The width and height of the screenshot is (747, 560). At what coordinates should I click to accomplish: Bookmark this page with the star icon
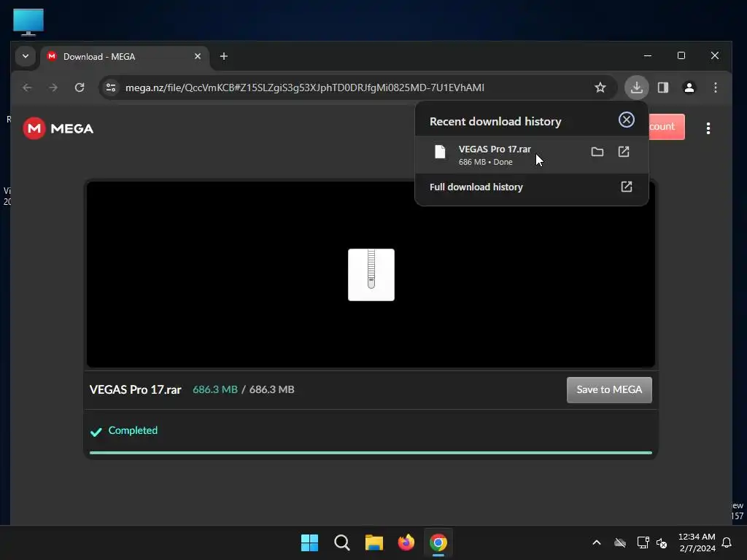pos(600,87)
